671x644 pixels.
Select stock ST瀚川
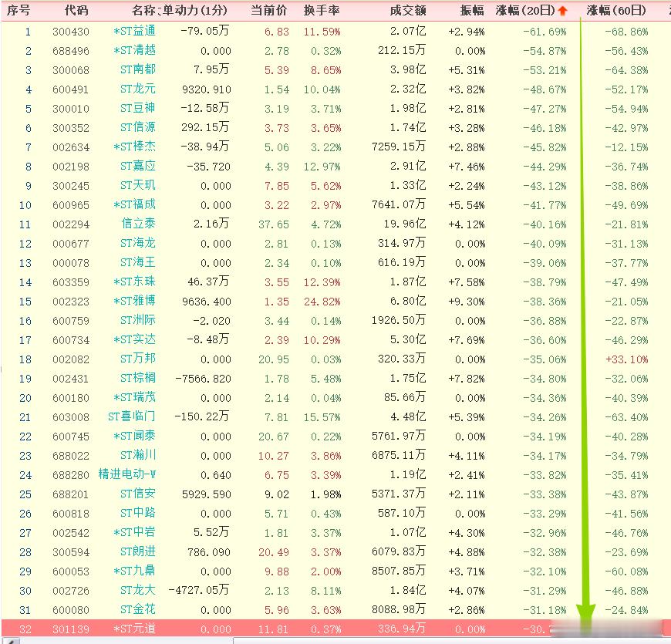(x=138, y=455)
